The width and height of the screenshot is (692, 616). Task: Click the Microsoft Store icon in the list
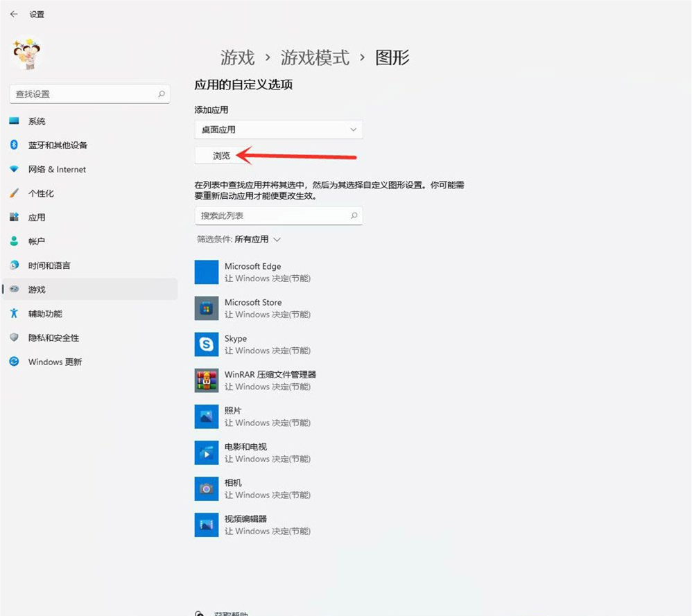pos(206,308)
